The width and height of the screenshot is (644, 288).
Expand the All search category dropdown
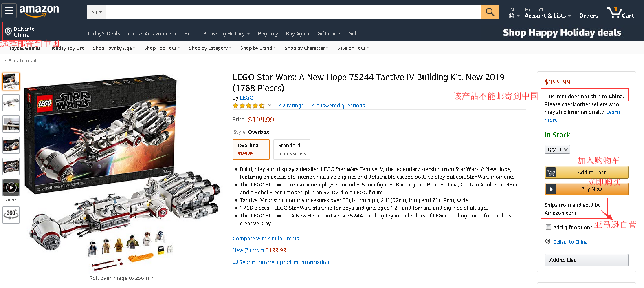[x=97, y=13]
